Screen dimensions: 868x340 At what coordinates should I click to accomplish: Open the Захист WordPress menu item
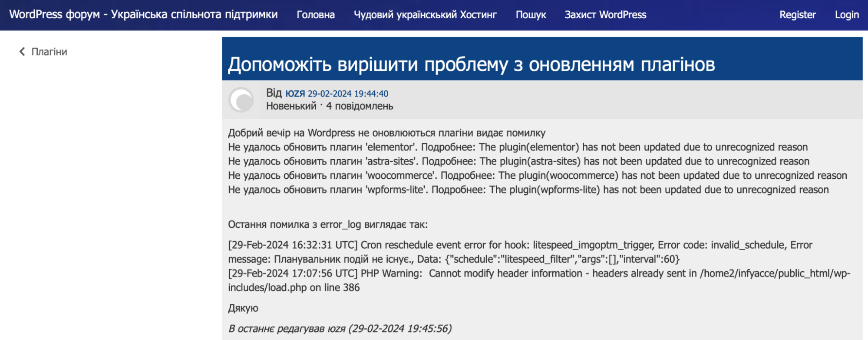[x=605, y=15]
